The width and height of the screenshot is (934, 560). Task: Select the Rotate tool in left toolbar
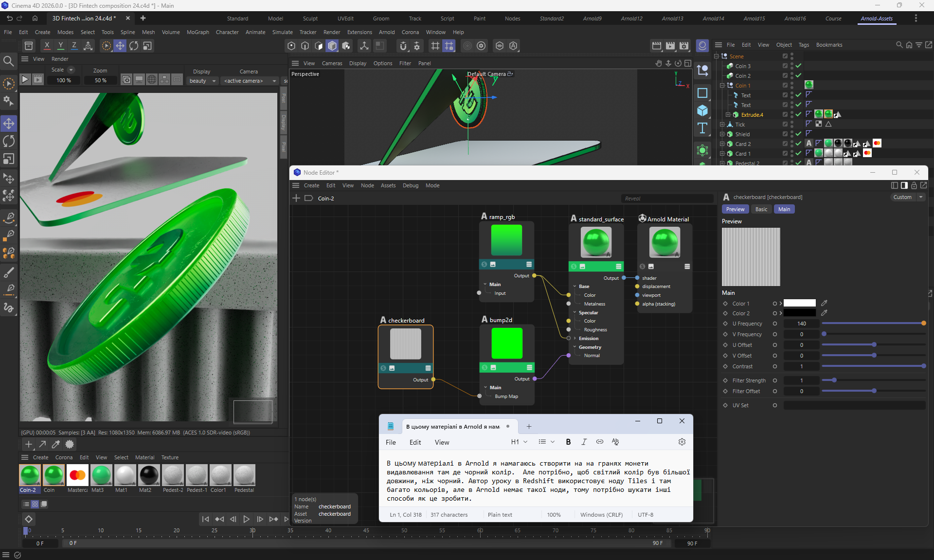9,141
